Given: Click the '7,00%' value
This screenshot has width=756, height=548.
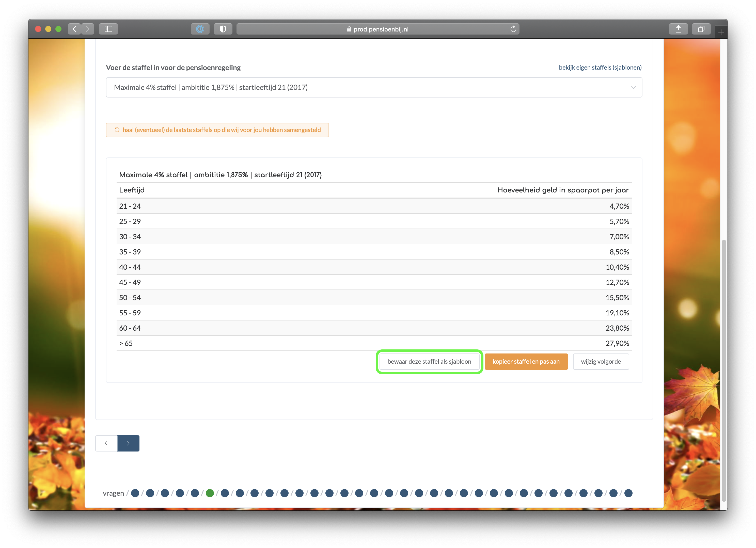Looking at the screenshot, I should (x=619, y=236).
